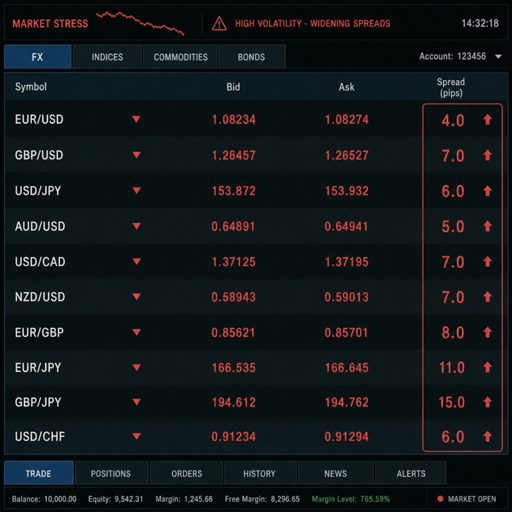
Task: Click the USD/JPY spread up arrow
Action: pos(487,191)
